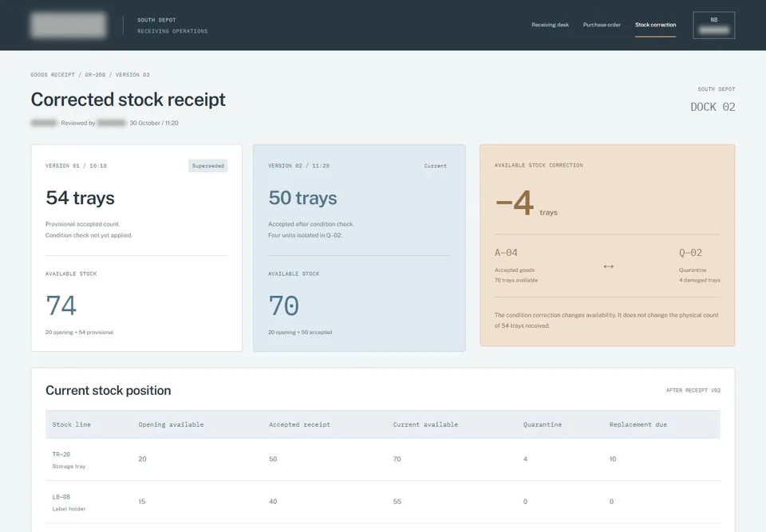Click the Replacement due column header

coord(638,425)
